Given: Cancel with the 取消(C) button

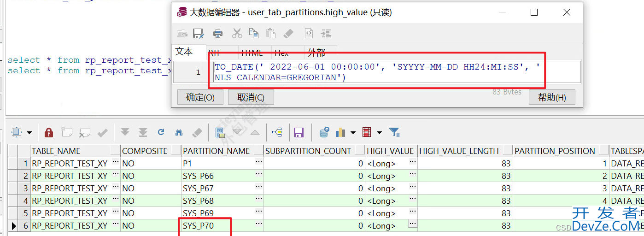Looking at the screenshot, I should point(251,97).
